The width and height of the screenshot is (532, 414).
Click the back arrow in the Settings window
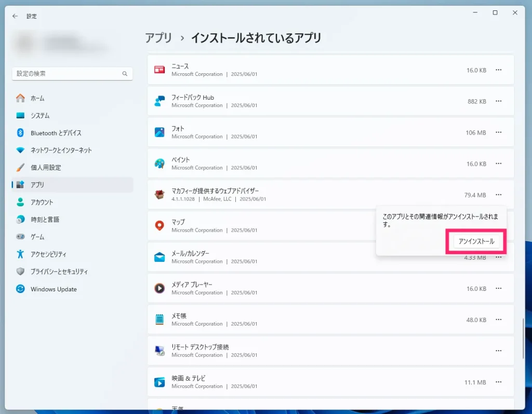15,16
